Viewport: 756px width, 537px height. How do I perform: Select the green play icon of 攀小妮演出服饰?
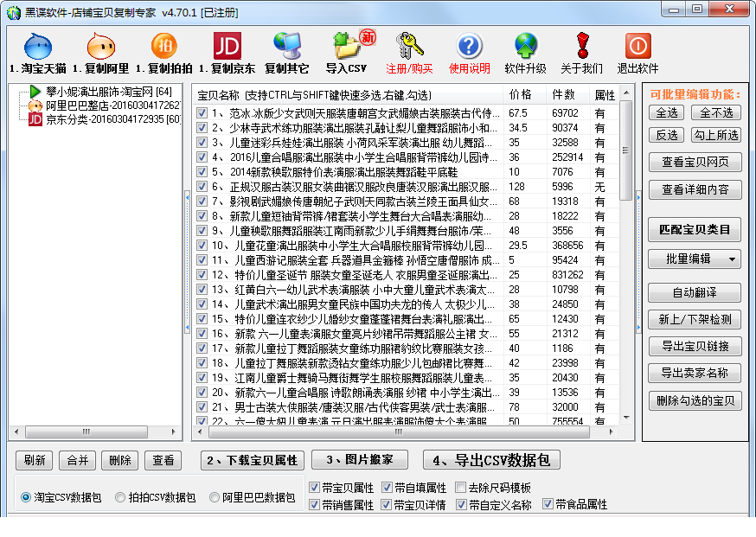pos(35,91)
